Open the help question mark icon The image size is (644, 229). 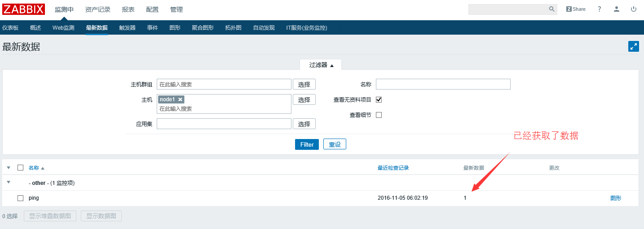tap(600, 9)
